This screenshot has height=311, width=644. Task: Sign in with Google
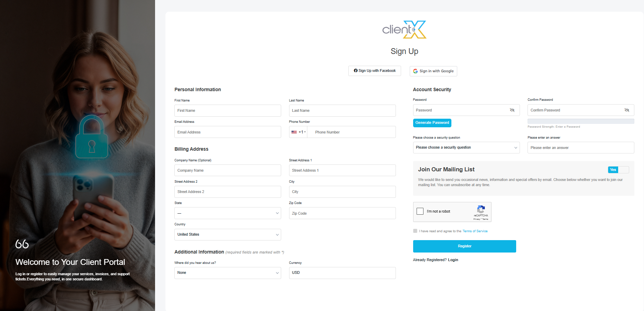click(x=433, y=71)
